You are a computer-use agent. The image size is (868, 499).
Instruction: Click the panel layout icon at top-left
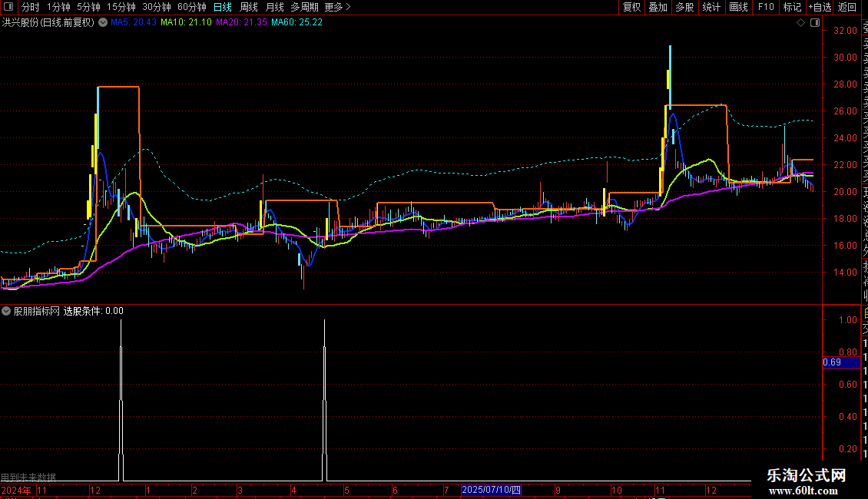pos(8,7)
